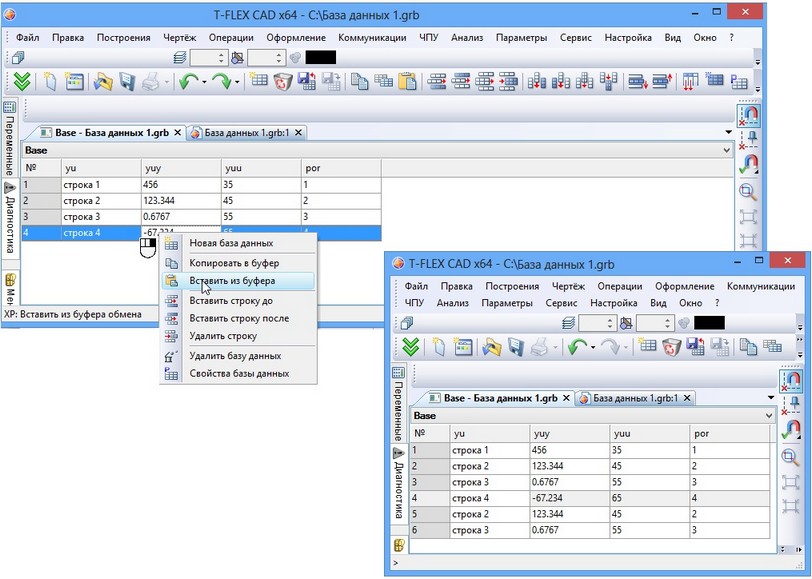The width and height of the screenshot is (812, 579).
Task: Click the level number spinner in the upper window
Action: pyautogui.click(x=266, y=57)
